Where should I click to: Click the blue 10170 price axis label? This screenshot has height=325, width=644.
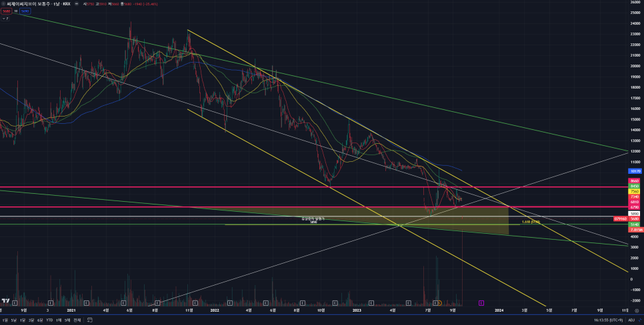635,171
